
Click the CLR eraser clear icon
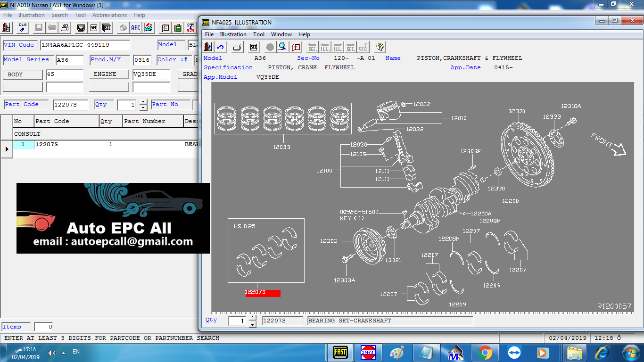(x=23, y=28)
